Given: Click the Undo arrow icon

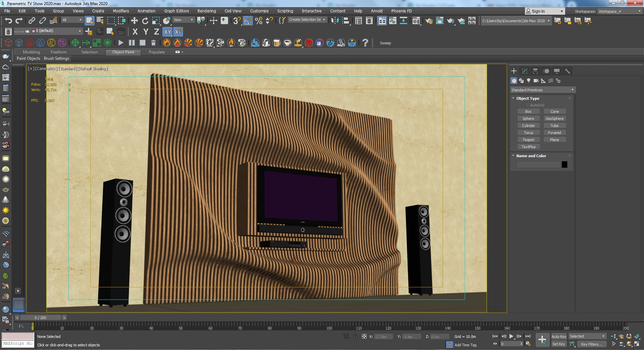Looking at the screenshot, I should click(8, 21).
